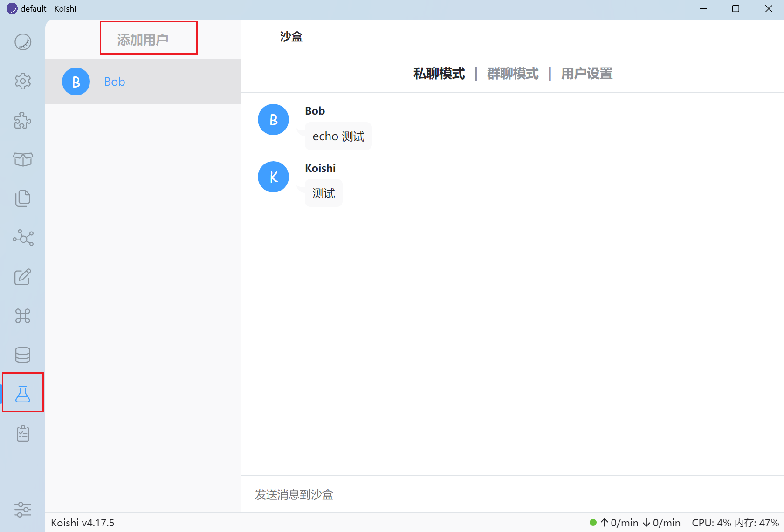Image resolution: width=784 pixels, height=532 pixels.
Task: Click the upload 0/min rate indicator
Action: (x=619, y=523)
